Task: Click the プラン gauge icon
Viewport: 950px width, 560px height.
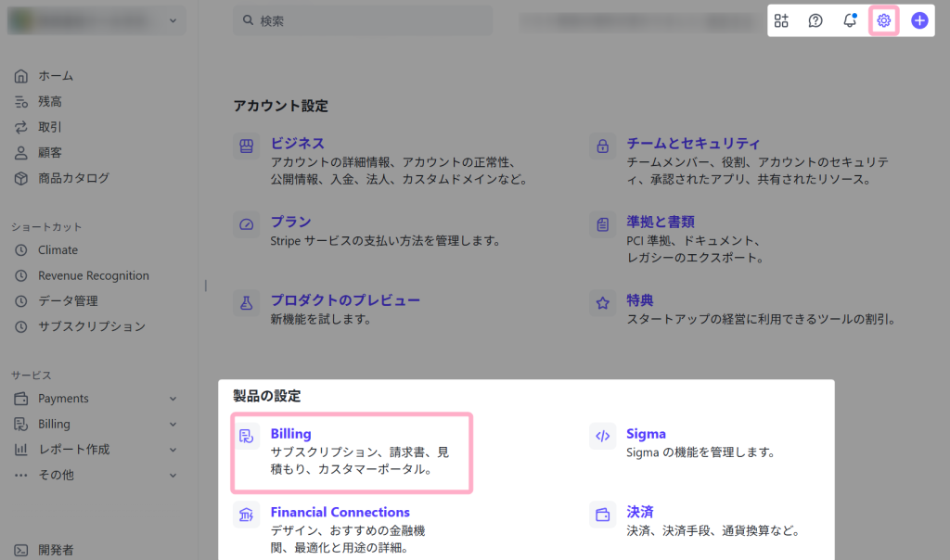Action: (x=246, y=224)
